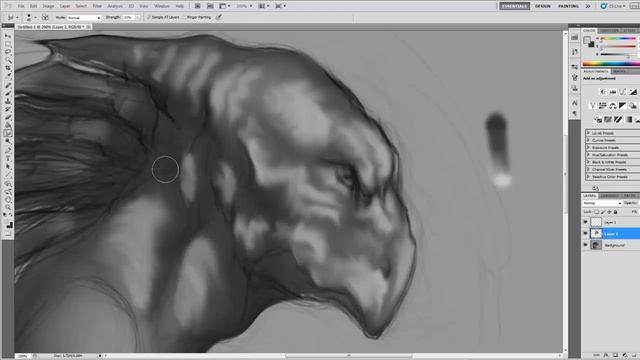Click the active Smudge tool in the toolbox
The image size is (640, 360).
pos(8,133)
